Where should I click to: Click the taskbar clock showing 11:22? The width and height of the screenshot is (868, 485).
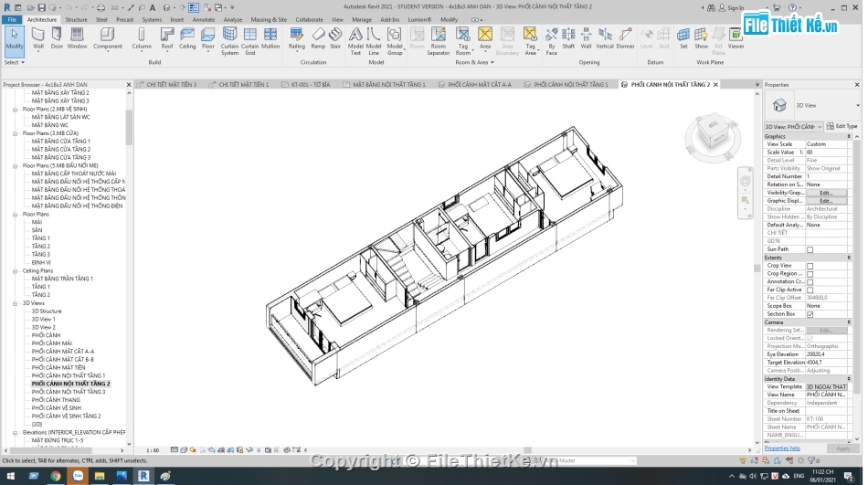tap(822, 476)
